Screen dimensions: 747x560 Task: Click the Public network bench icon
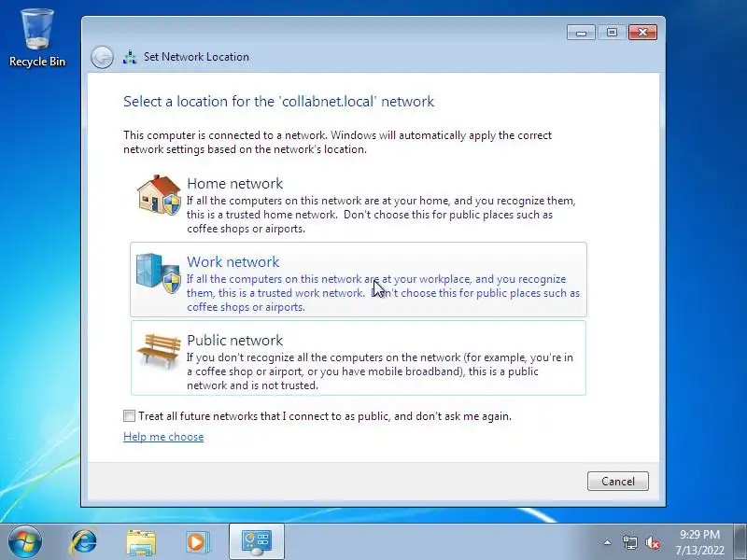coord(159,352)
